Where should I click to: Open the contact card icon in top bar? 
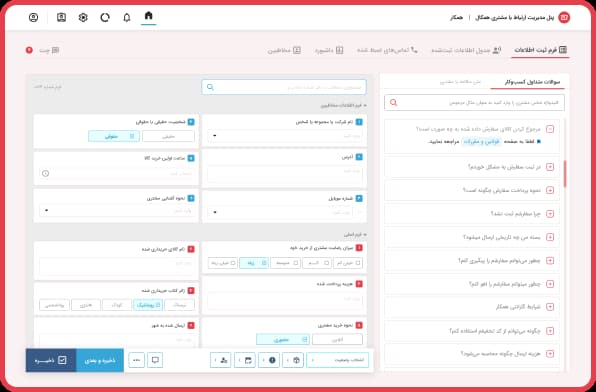point(61,17)
